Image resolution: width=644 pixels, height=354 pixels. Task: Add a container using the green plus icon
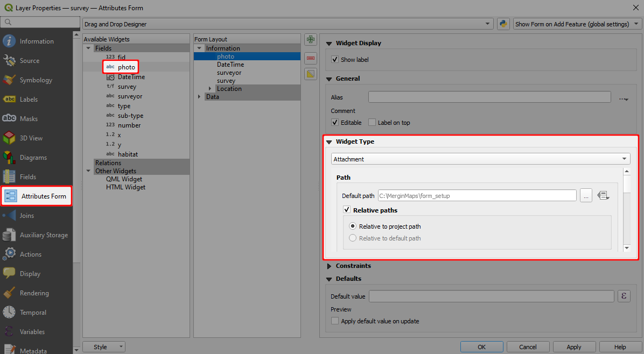pos(310,39)
